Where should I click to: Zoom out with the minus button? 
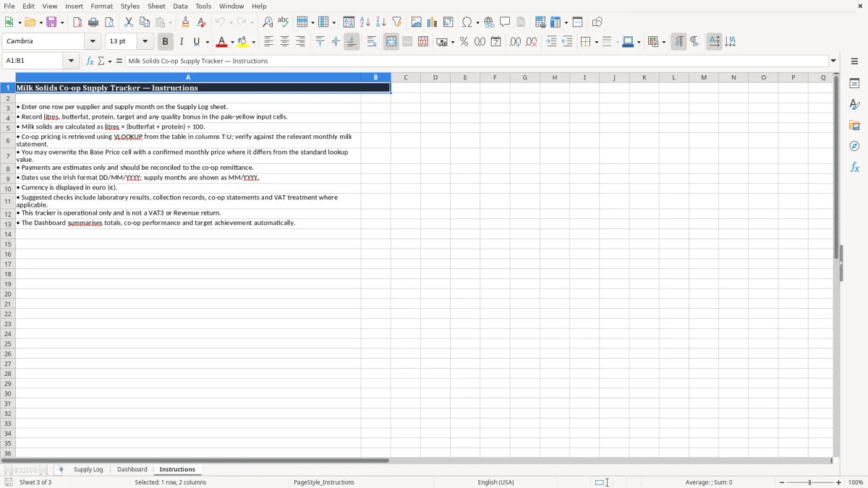click(782, 482)
